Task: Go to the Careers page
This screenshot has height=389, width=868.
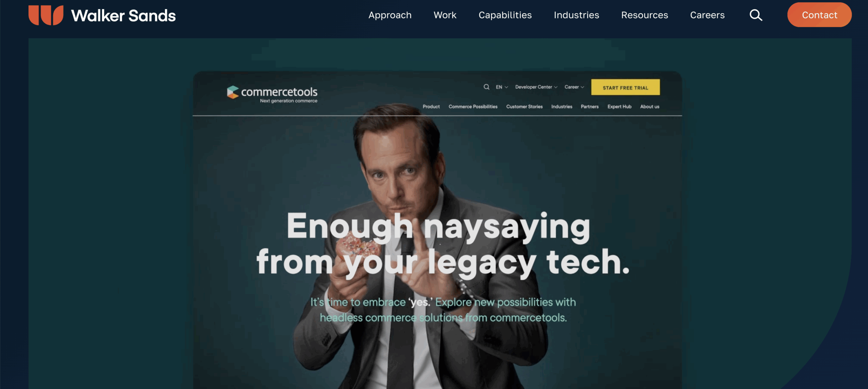Action: (707, 15)
